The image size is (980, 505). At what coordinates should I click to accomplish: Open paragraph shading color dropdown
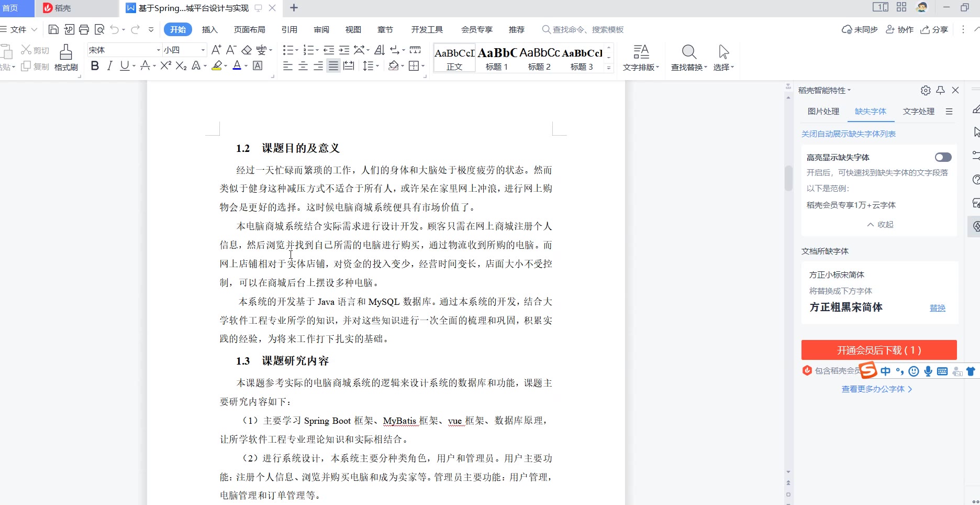pos(402,65)
